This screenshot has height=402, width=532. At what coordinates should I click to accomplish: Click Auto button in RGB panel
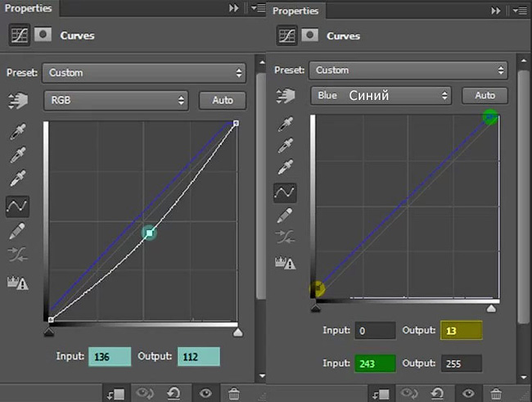tap(223, 101)
